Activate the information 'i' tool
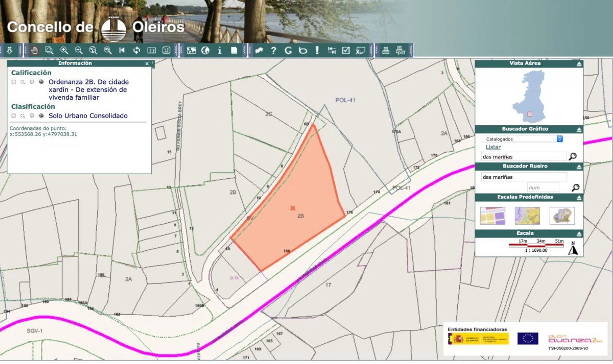Screen dimensions: 613x364 pos(220,50)
